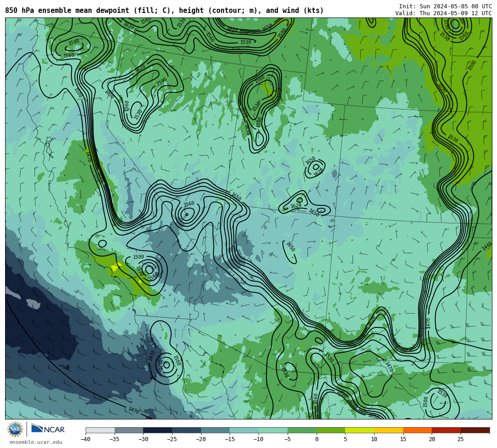This screenshot has height=448, width=497.
Task: Select the 0 to 5 olive green swatch
Action: click(x=331, y=430)
